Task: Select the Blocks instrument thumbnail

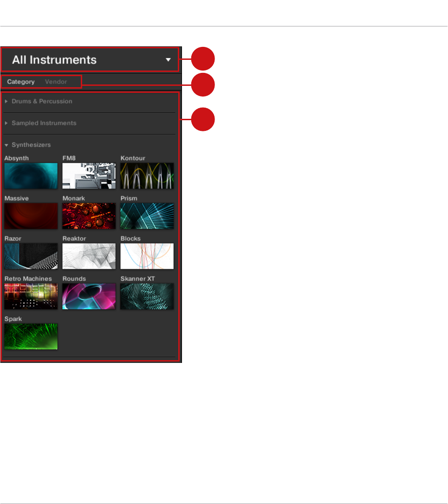Action: pyautogui.click(x=147, y=256)
